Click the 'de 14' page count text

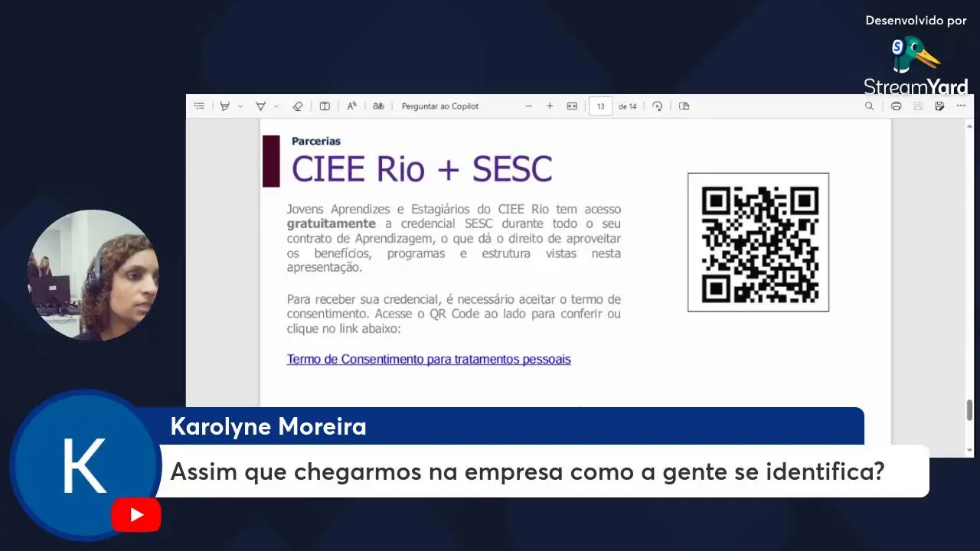(628, 106)
